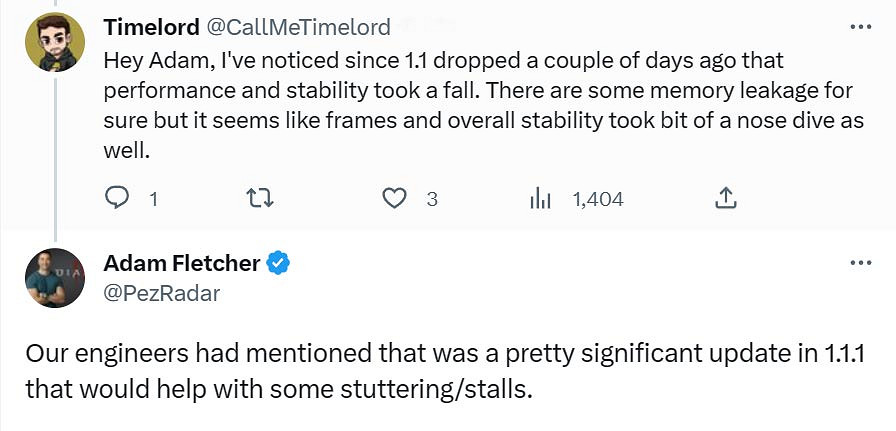Like Timelord's tweet with the heart icon

(x=395, y=198)
